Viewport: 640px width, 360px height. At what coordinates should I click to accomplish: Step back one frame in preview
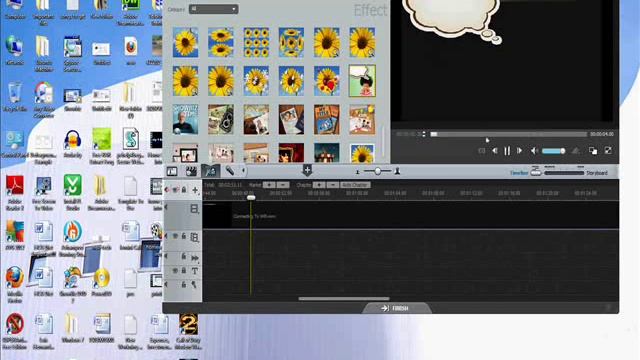[x=494, y=151]
